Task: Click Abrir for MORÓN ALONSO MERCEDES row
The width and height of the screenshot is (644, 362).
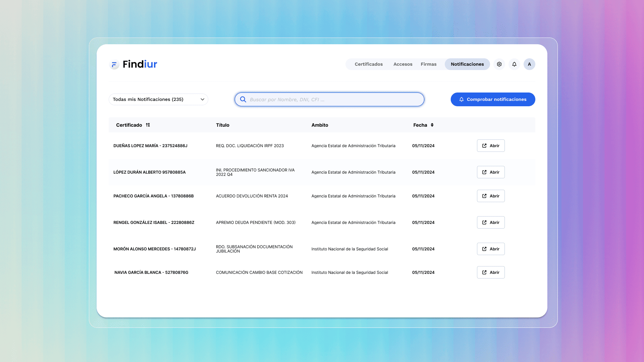Action: (x=491, y=249)
